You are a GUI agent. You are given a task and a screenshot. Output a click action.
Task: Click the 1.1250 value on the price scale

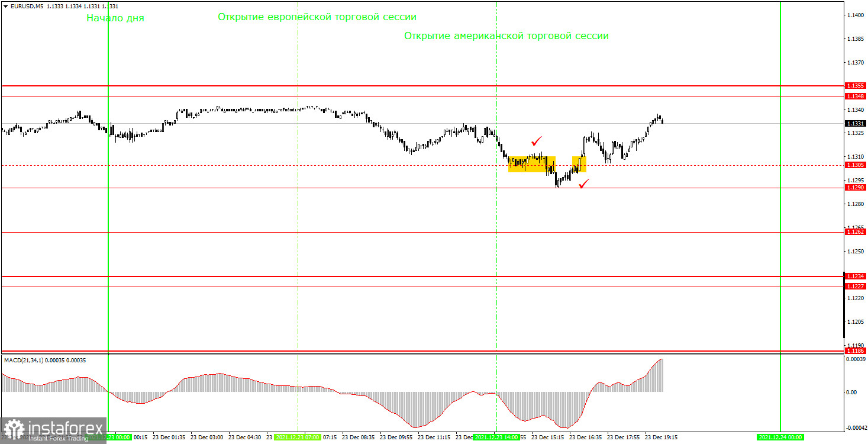click(856, 252)
